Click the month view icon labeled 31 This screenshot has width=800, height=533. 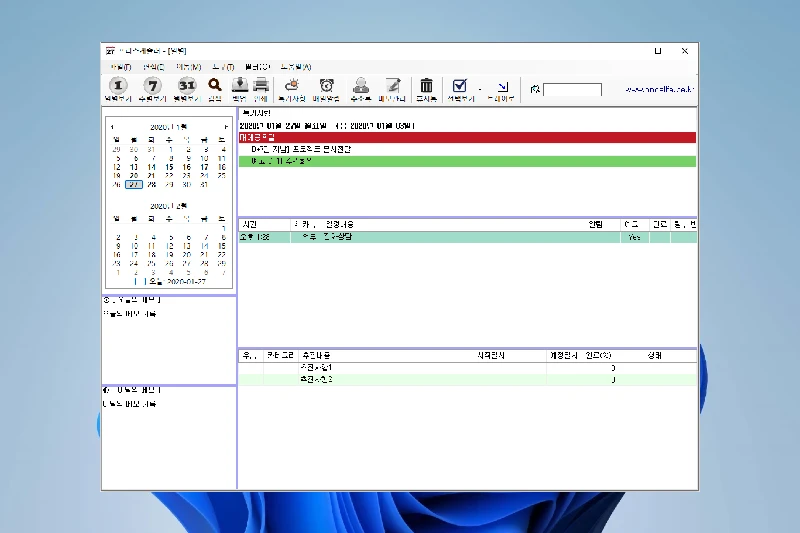pyautogui.click(x=186, y=86)
